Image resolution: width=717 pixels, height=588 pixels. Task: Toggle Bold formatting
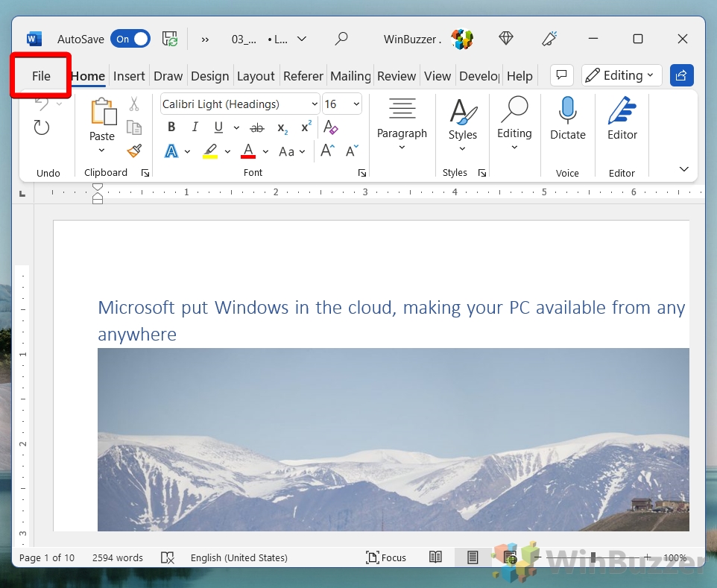(171, 127)
